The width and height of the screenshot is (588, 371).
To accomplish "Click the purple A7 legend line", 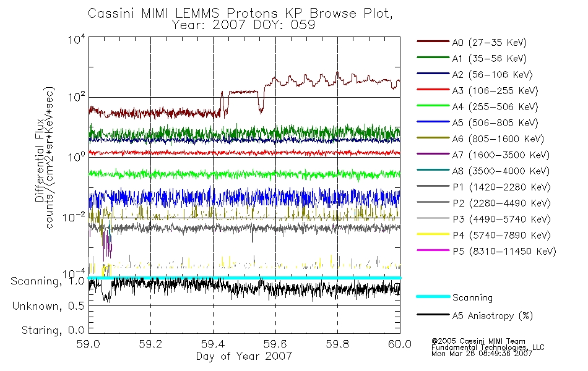I will [x=433, y=154].
